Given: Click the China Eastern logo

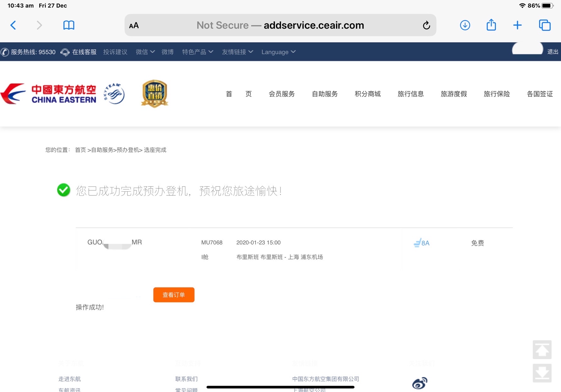Looking at the screenshot, I should coord(48,94).
